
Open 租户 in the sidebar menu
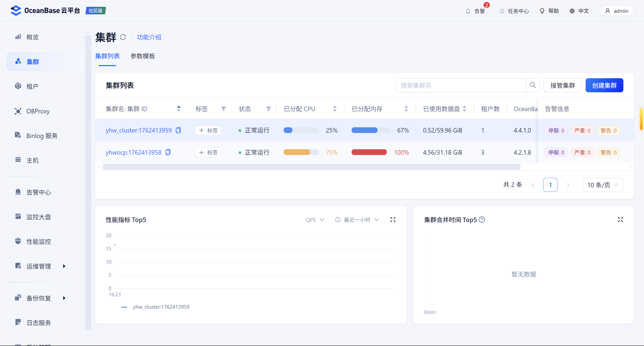click(32, 86)
